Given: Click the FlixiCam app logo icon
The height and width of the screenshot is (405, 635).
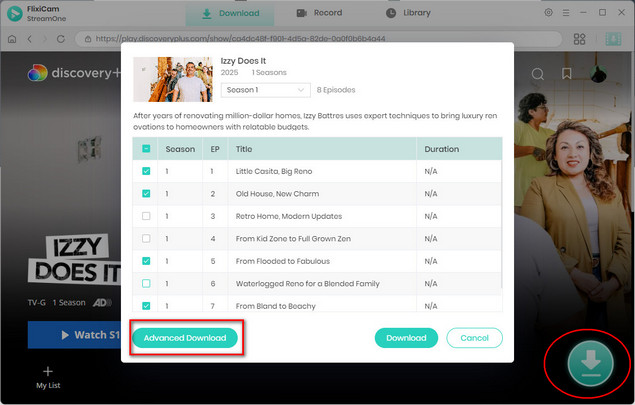Looking at the screenshot, I should pos(15,14).
